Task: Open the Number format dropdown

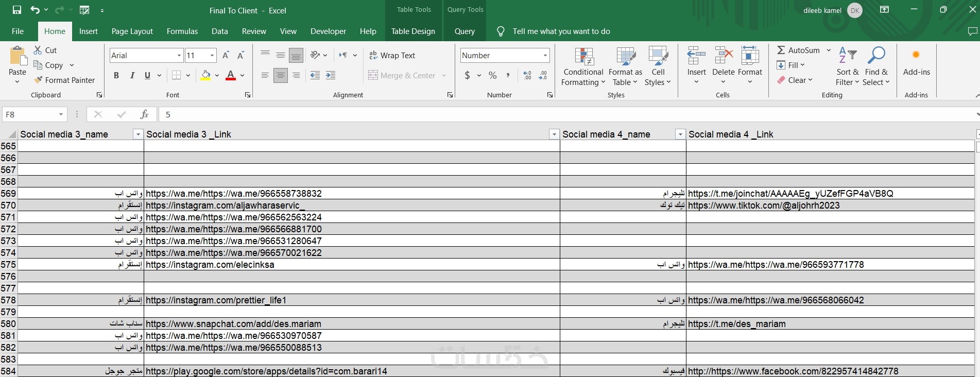Action: tap(545, 55)
